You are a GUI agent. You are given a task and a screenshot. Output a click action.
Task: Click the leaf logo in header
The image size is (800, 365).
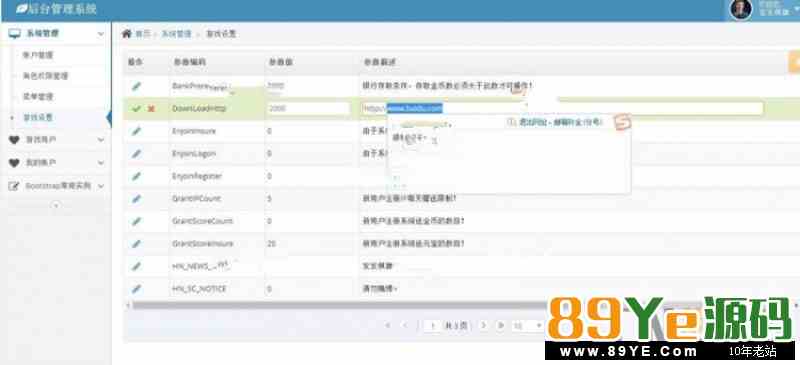point(22,9)
